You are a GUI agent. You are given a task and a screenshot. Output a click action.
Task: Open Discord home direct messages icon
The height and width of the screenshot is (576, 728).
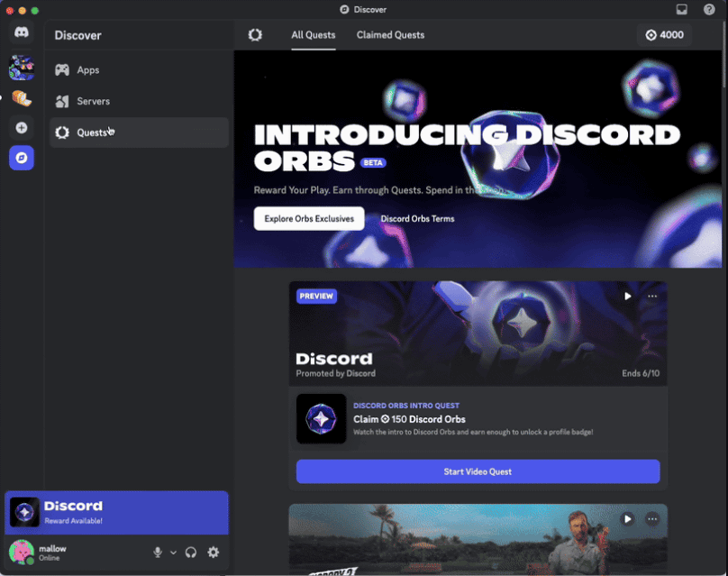[22, 32]
